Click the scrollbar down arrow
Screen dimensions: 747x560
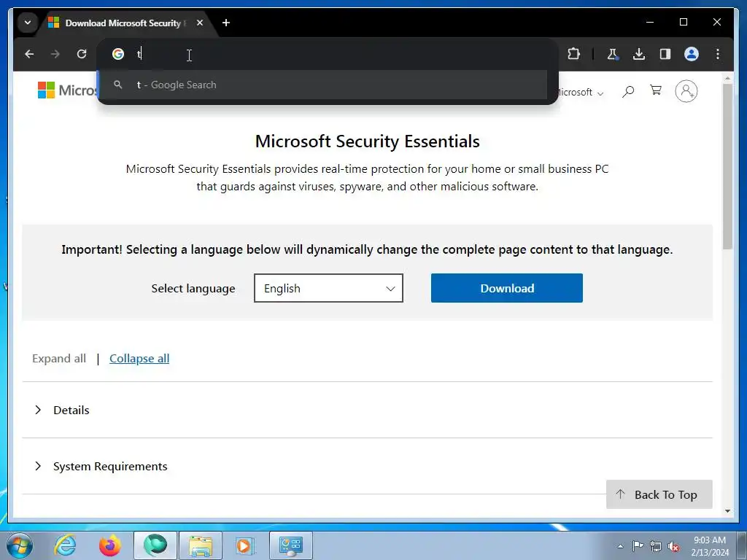click(727, 511)
